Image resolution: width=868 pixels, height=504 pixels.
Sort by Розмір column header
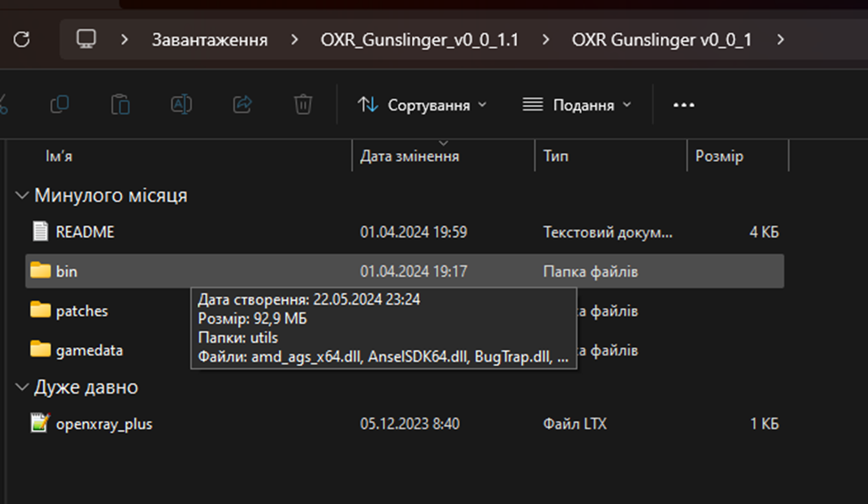point(719,156)
